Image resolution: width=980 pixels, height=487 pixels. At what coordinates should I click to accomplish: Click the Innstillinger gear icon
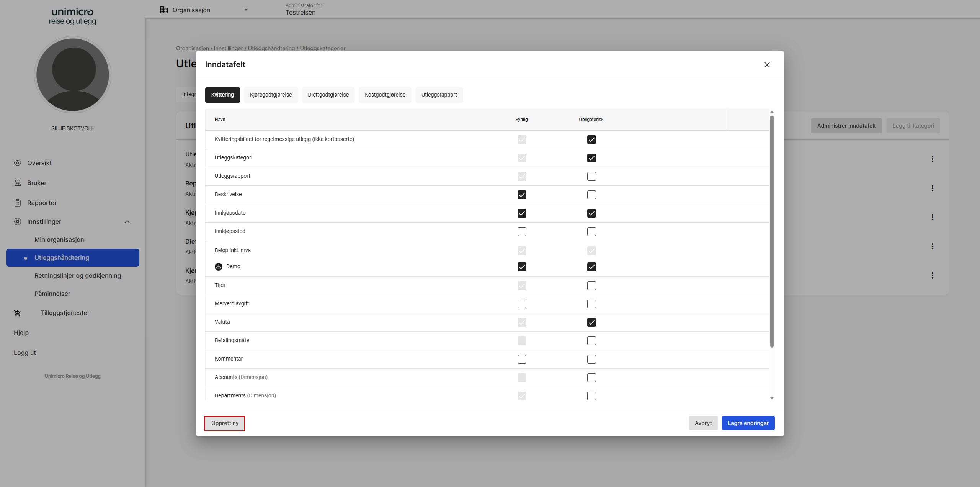(x=18, y=221)
